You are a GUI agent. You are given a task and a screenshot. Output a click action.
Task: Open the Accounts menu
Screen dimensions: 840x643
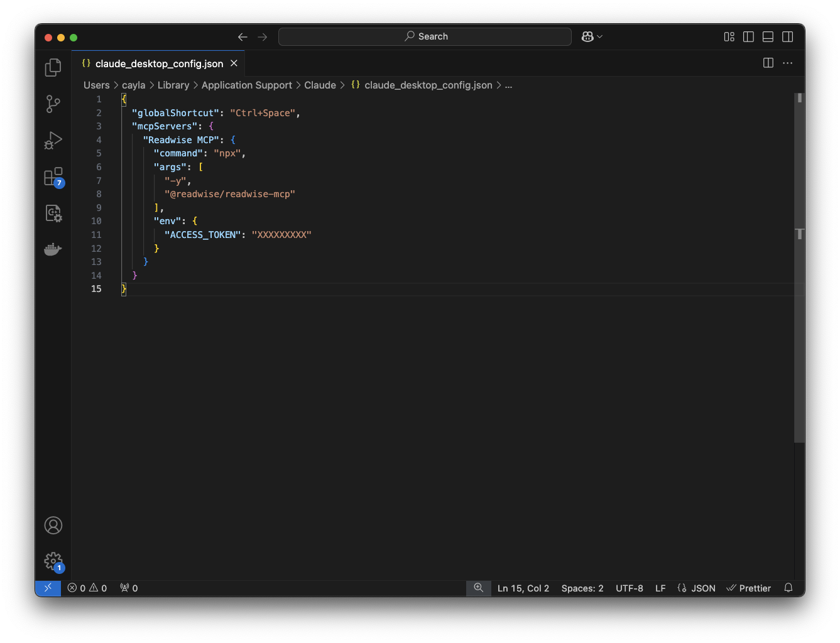coord(53,525)
